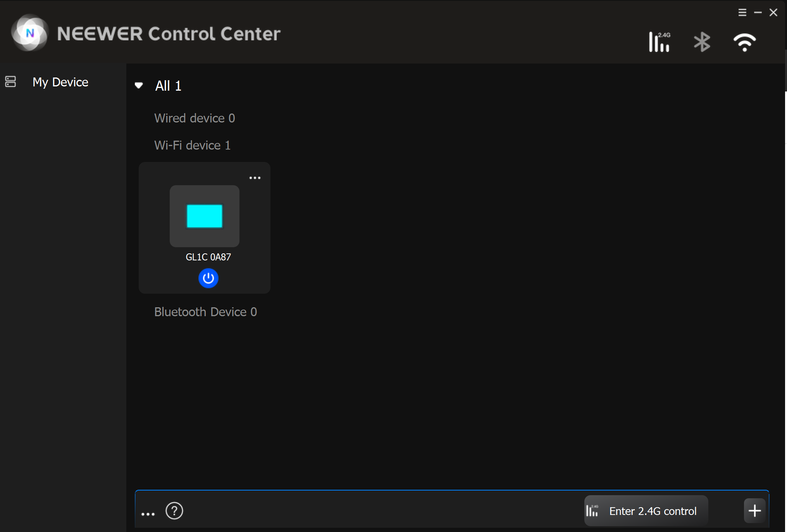Image resolution: width=787 pixels, height=532 pixels.
Task: Click the NEEWER Control Center title
Action: point(169,34)
